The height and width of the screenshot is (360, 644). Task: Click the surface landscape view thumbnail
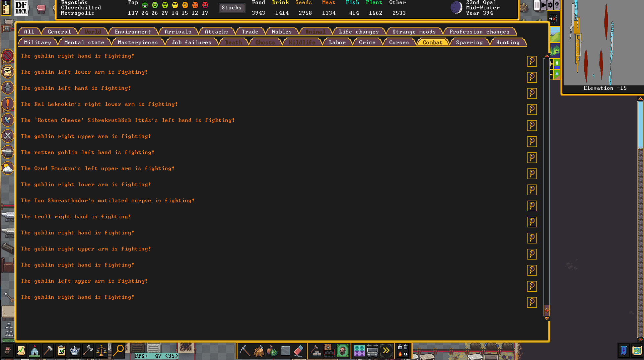555,35
